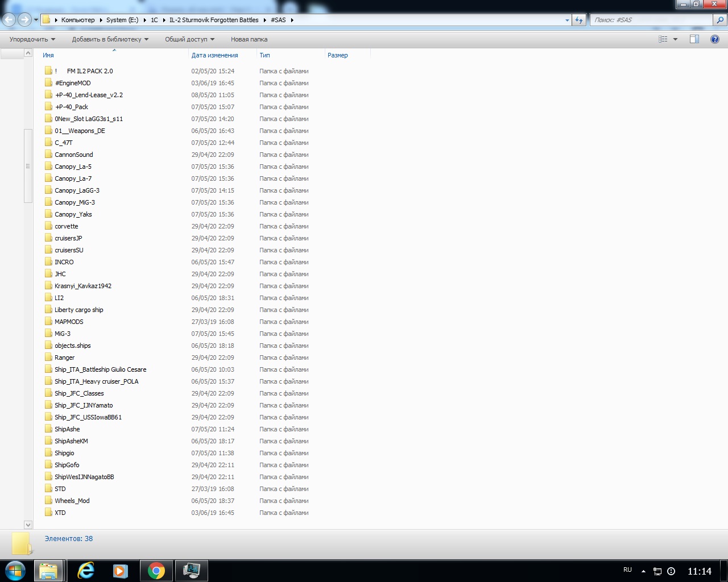The height and width of the screenshot is (582, 728).
Task: Click Компьютер in the address breadcrumb
Action: (78, 20)
